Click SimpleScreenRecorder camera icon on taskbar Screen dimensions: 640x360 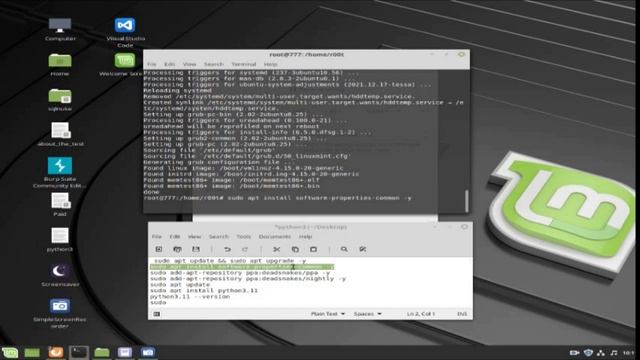[148, 352]
